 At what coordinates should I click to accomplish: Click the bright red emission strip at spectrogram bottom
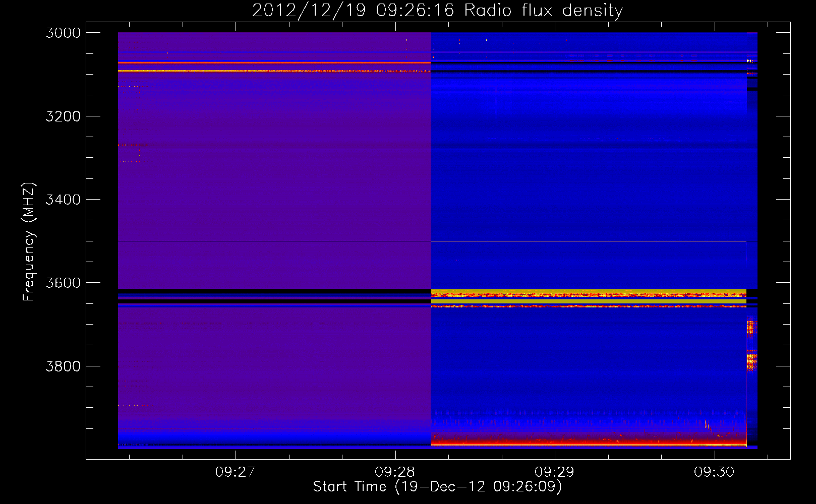pyautogui.click(x=589, y=442)
